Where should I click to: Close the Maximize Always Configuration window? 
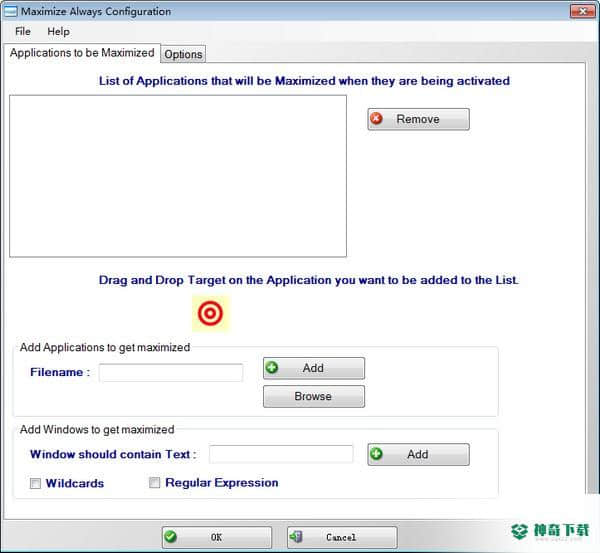pos(582,11)
